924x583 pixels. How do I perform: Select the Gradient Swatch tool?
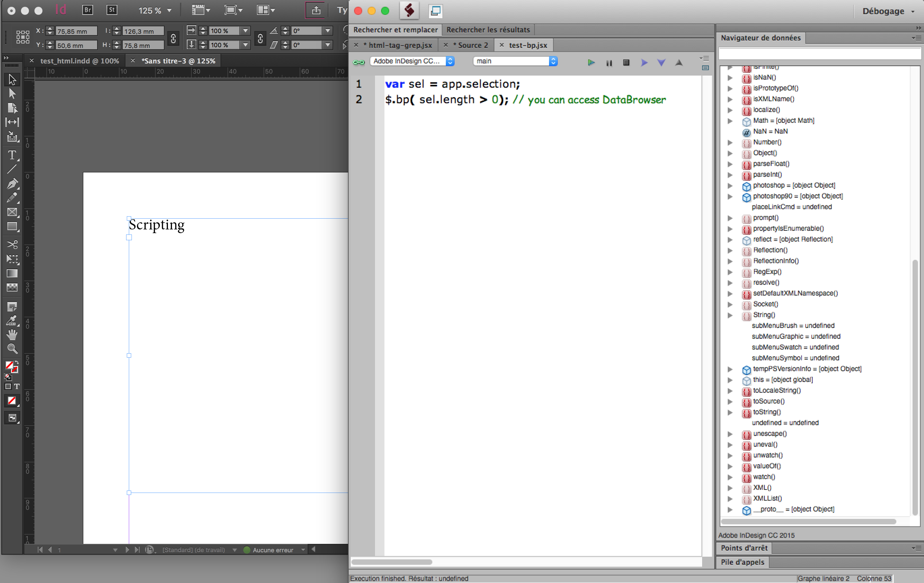pyautogui.click(x=12, y=273)
